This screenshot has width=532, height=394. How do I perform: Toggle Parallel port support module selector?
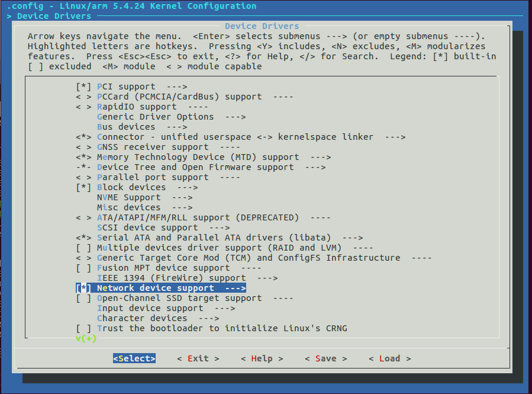pos(83,177)
